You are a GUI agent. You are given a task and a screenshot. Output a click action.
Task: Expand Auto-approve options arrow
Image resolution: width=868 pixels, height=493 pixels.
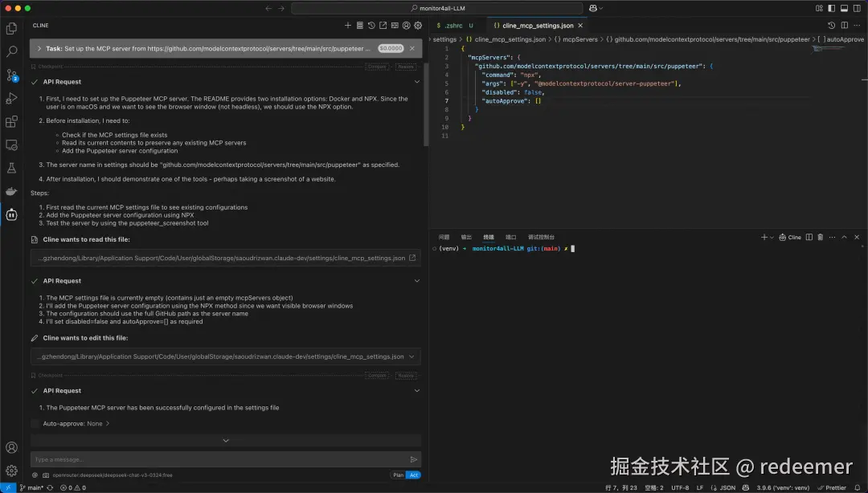coord(108,423)
